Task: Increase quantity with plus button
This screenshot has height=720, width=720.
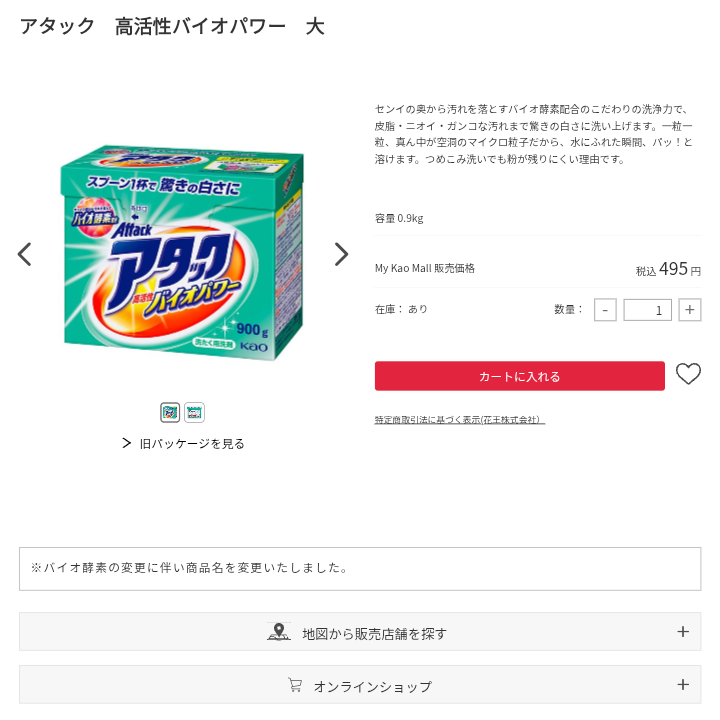Action: click(689, 310)
